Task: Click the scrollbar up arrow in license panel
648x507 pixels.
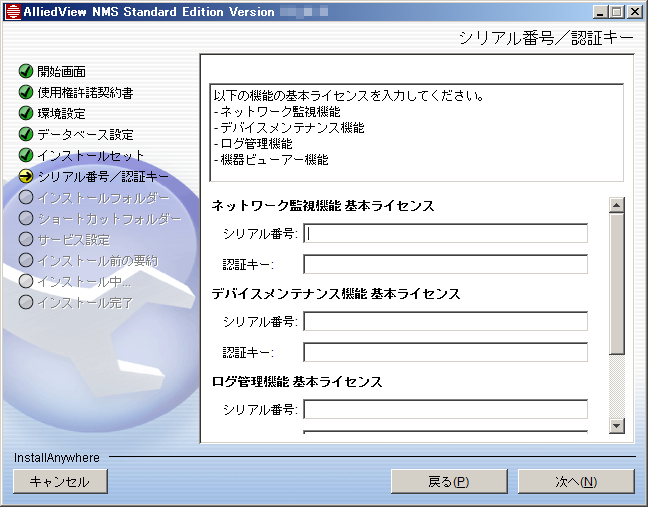Action: point(617,205)
